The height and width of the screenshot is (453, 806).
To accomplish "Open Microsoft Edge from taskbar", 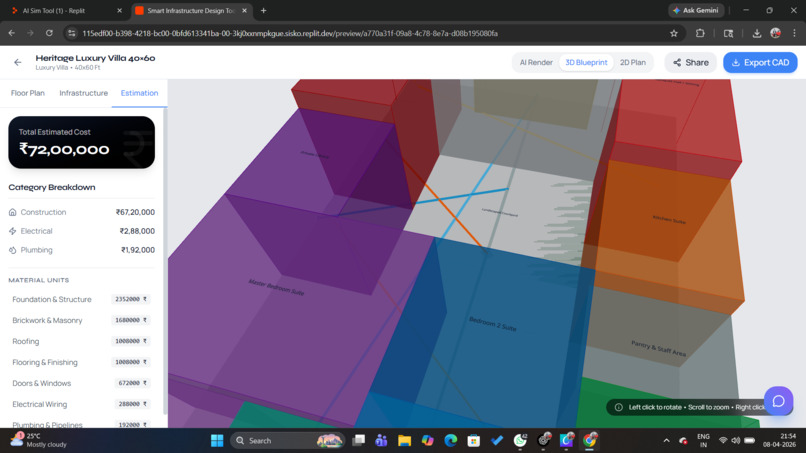I will [451, 441].
